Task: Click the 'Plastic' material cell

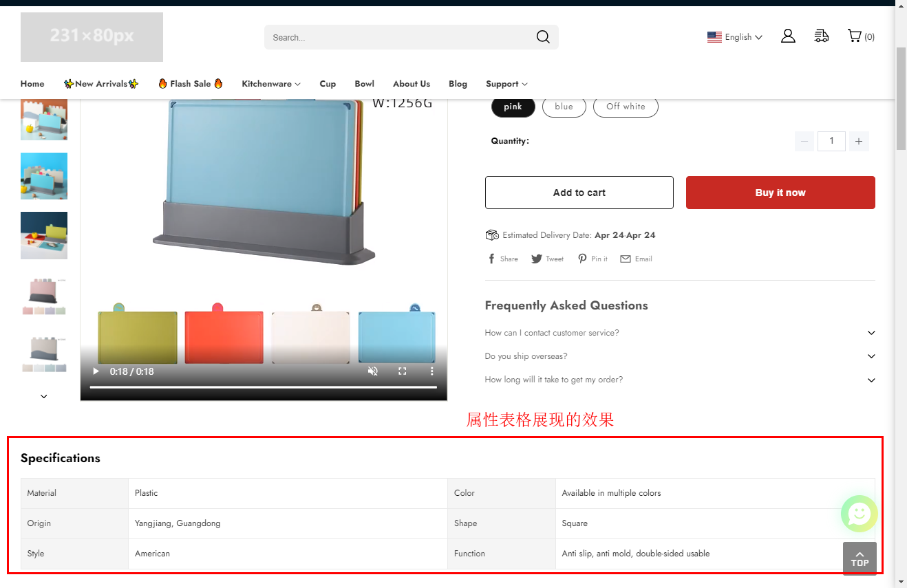Action: tap(288, 493)
